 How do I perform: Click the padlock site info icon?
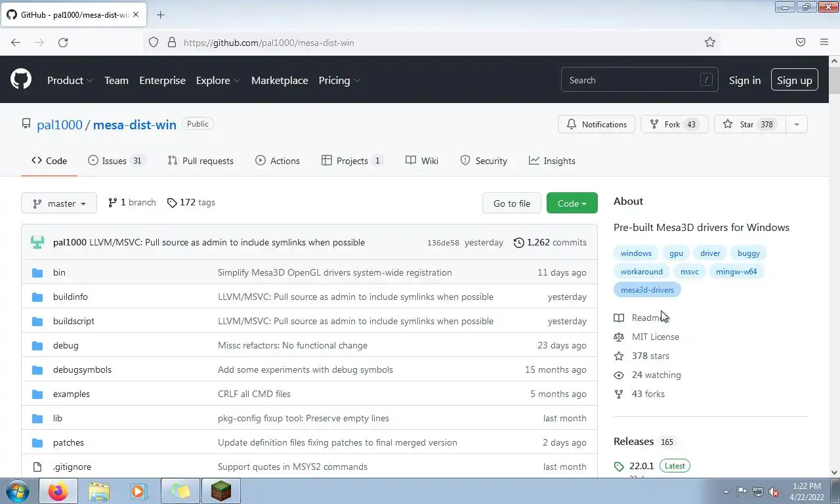(x=172, y=42)
